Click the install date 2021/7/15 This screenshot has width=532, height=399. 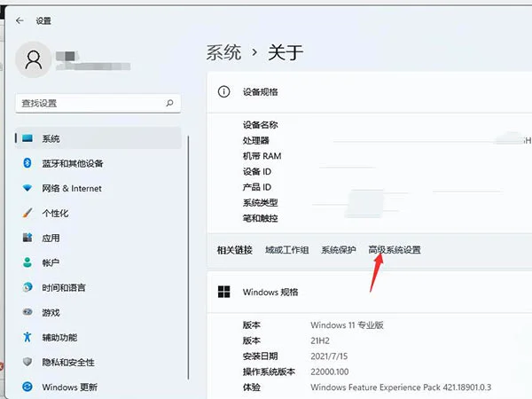pos(329,356)
